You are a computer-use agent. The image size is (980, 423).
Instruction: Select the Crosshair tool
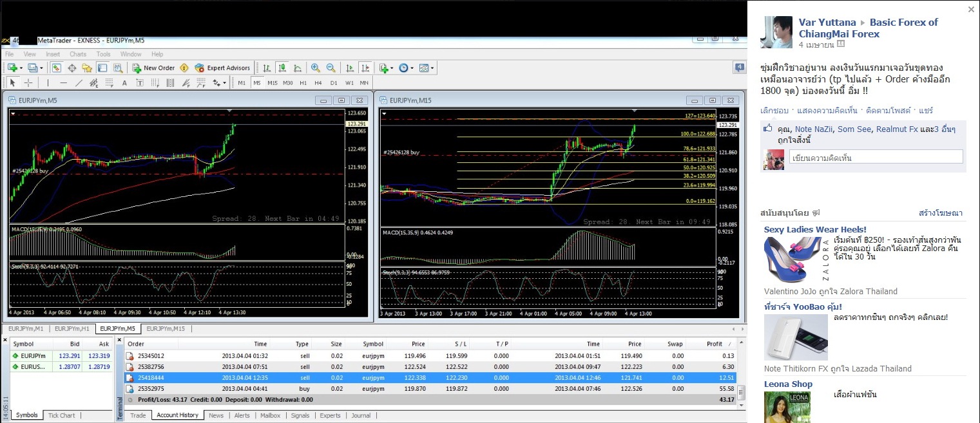tap(28, 83)
